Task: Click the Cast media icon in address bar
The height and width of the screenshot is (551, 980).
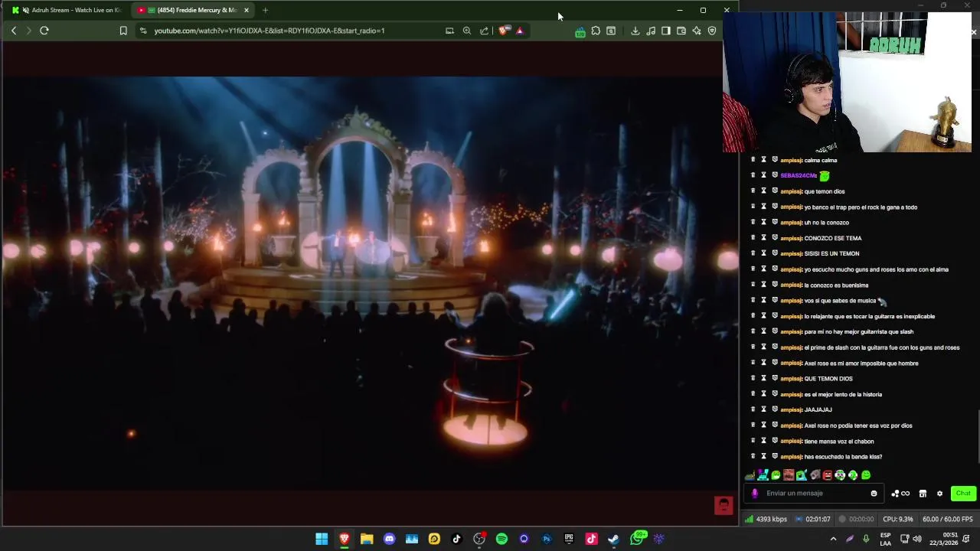Action: [449, 31]
